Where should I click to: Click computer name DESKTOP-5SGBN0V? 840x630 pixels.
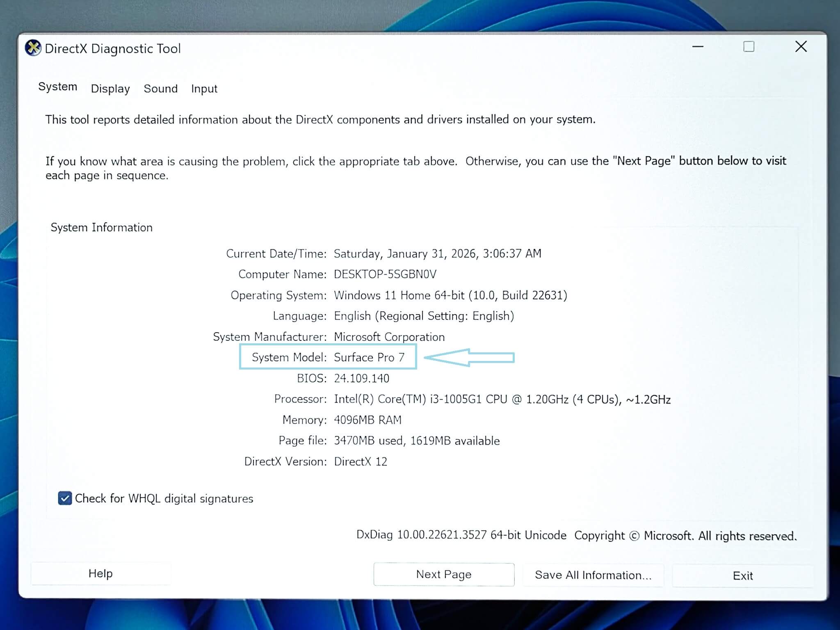click(385, 274)
